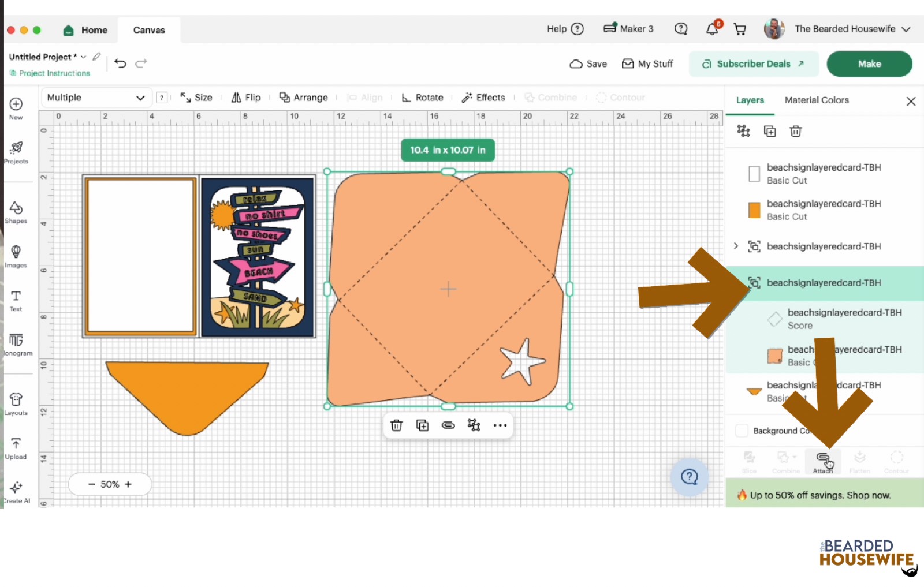Select the beach sign card design on canvas
The width and height of the screenshot is (924, 587).
click(258, 257)
